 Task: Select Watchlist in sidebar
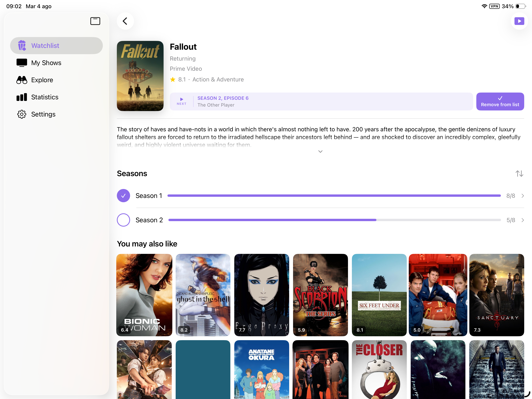pyautogui.click(x=56, y=45)
